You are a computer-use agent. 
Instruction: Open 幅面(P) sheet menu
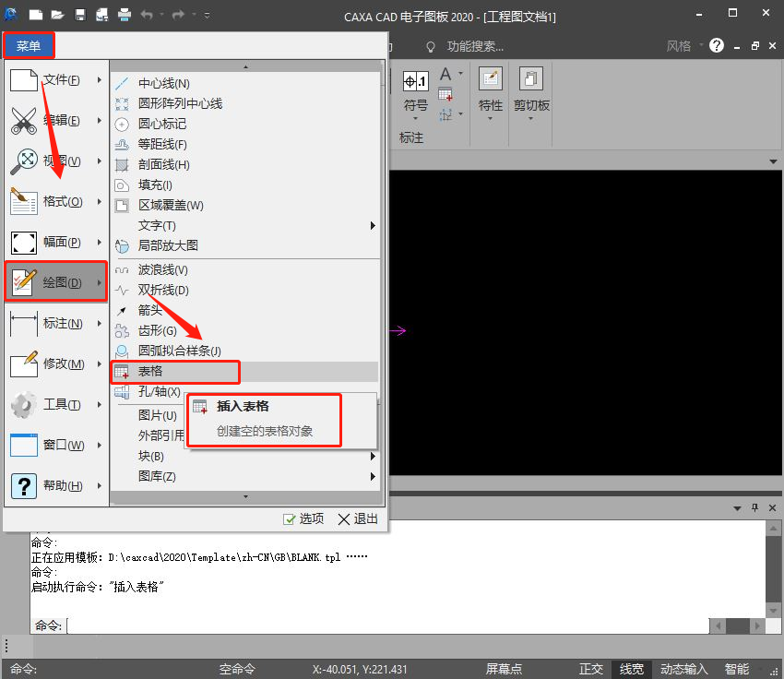pyautogui.click(x=56, y=242)
